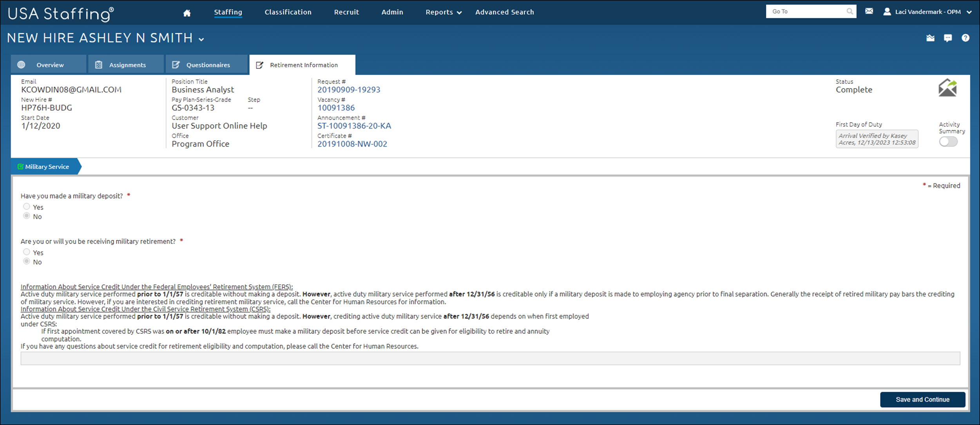This screenshot has height=425, width=980.
Task: Expand the New Hire Ashley N Smith chevron
Action: click(x=201, y=39)
